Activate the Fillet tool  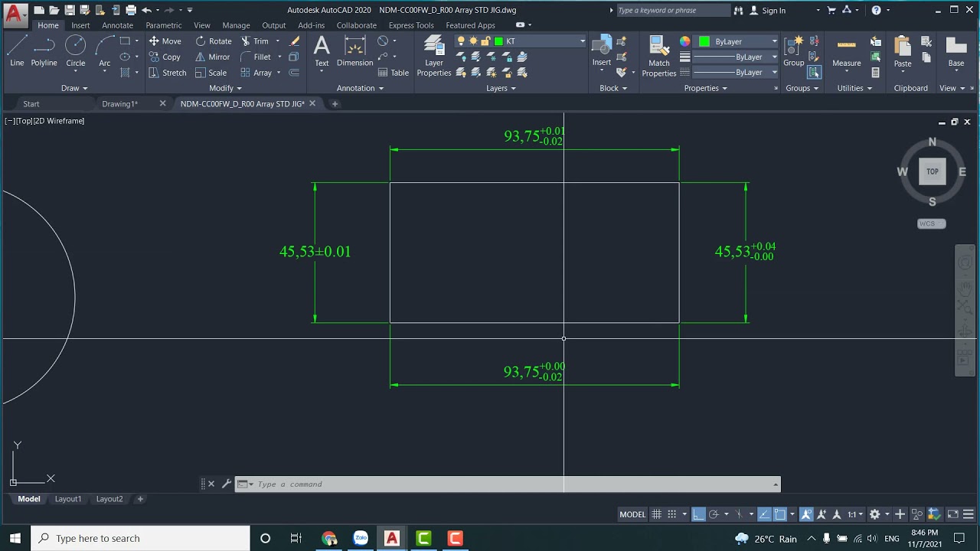tap(256, 57)
